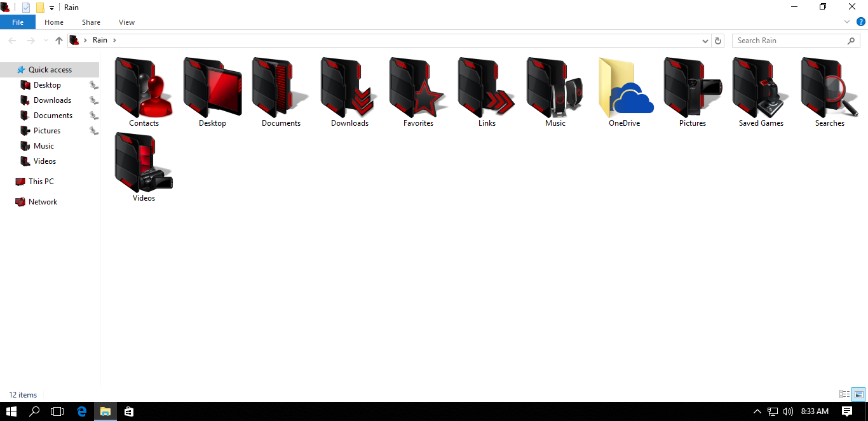The image size is (868, 421).
Task: Open Documents in the navigation sidebar
Action: click(53, 116)
